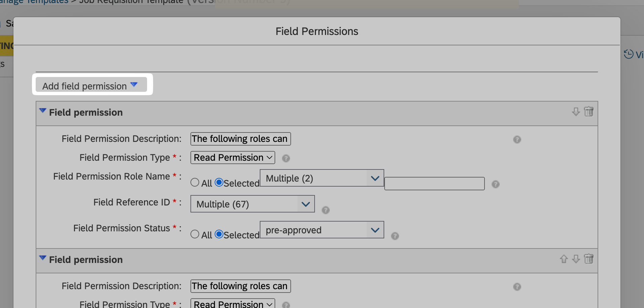Open help icon beside pre-approved status dropdown
Viewport: 644px width, 308px height.
pyautogui.click(x=395, y=236)
